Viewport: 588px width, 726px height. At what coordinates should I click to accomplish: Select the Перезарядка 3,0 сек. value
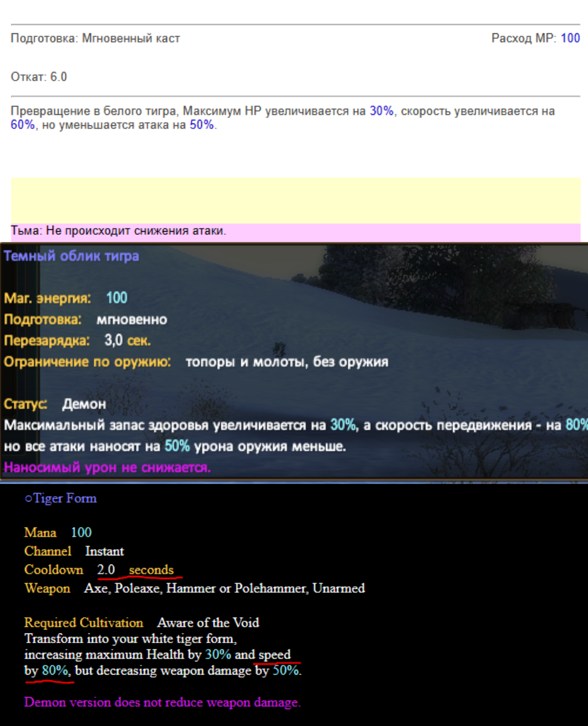[127, 340]
